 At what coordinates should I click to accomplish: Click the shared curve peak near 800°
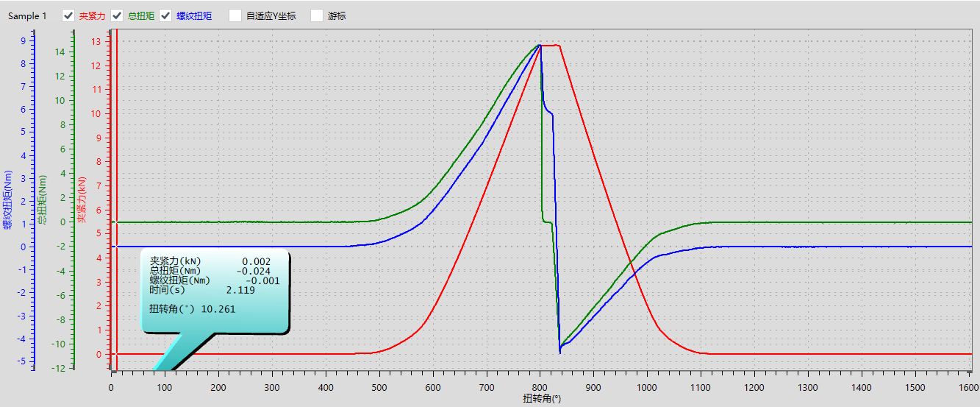[540, 46]
